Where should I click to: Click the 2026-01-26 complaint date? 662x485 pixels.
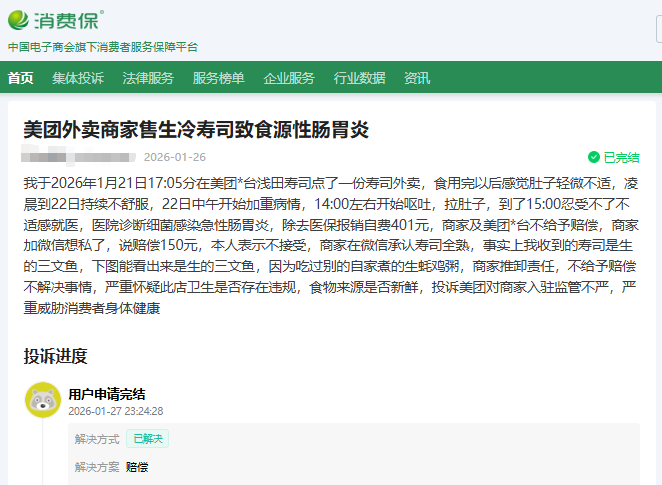[175, 157]
